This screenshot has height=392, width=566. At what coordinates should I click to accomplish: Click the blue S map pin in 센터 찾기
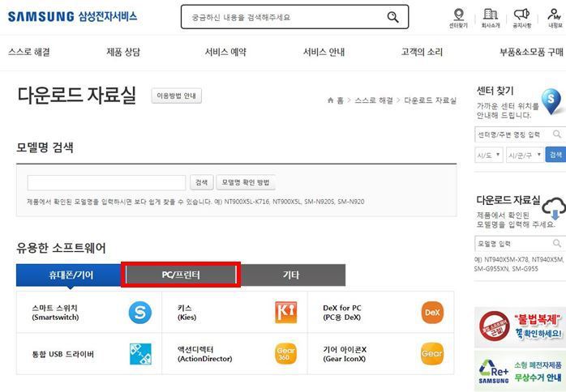[x=551, y=101]
